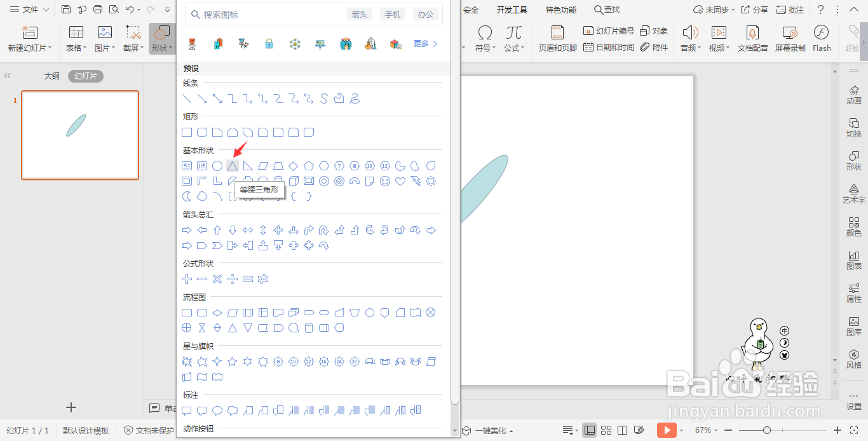Open the Audio dropdown
868x441 pixels.
(x=691, y=39)
